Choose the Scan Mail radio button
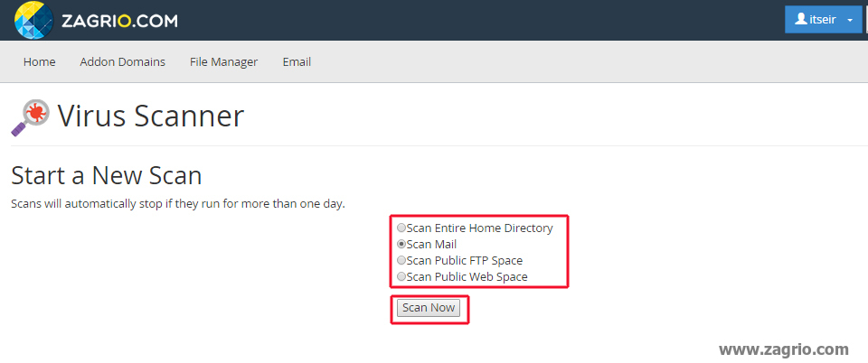868x363 pixels. pos(401,245)
